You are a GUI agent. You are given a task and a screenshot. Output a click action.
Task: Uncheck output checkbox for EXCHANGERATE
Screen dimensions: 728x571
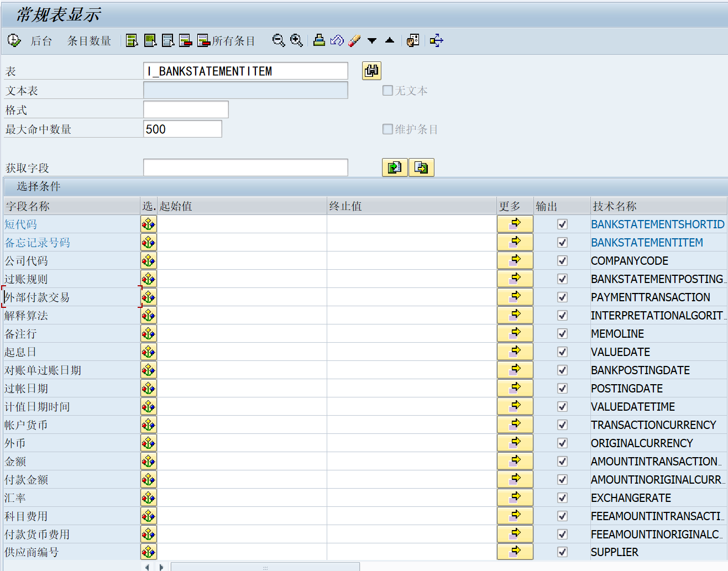[562, 498]
